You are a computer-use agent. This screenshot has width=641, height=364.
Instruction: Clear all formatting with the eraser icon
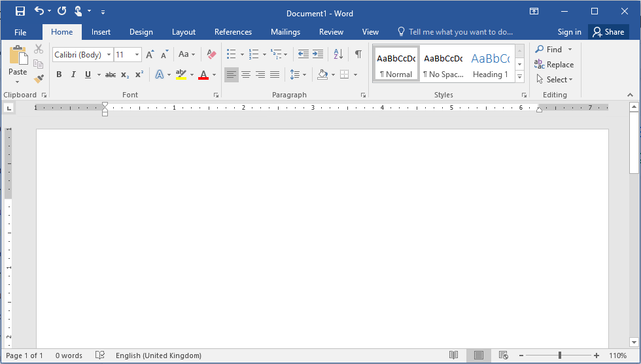211,54
